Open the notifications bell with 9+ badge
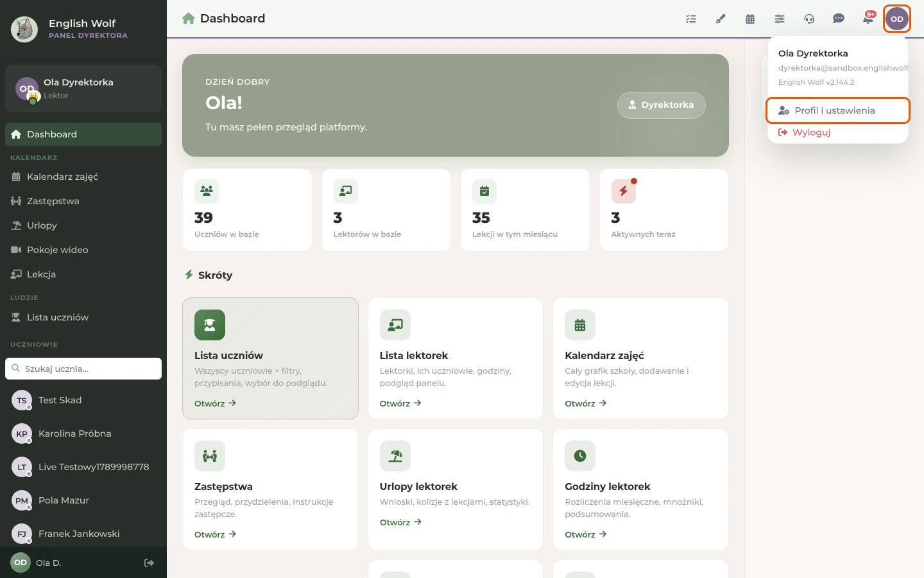Screen dimensions: 924x578 [x=868, y=19]
